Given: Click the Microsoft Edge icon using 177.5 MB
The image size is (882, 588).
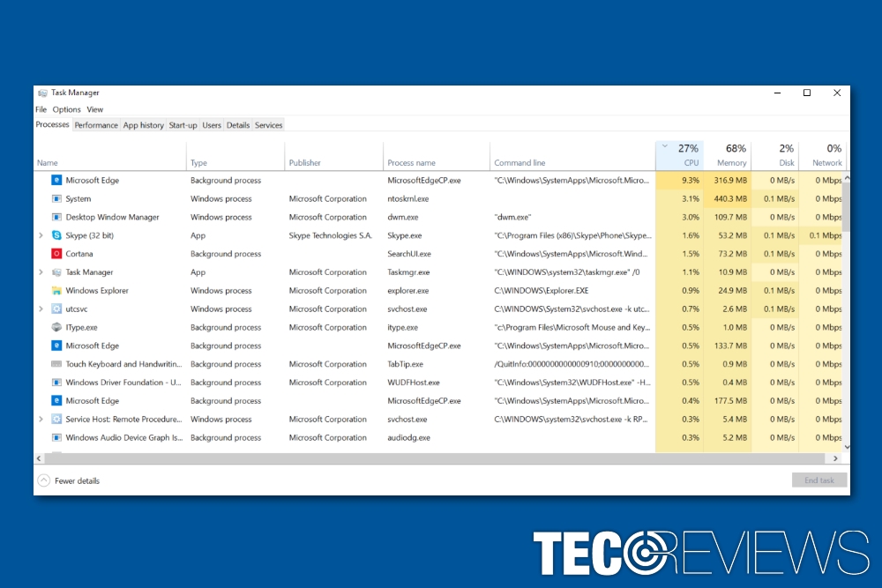Looking at the screenshot, I should pyautogui.click(x=56, y=401).
